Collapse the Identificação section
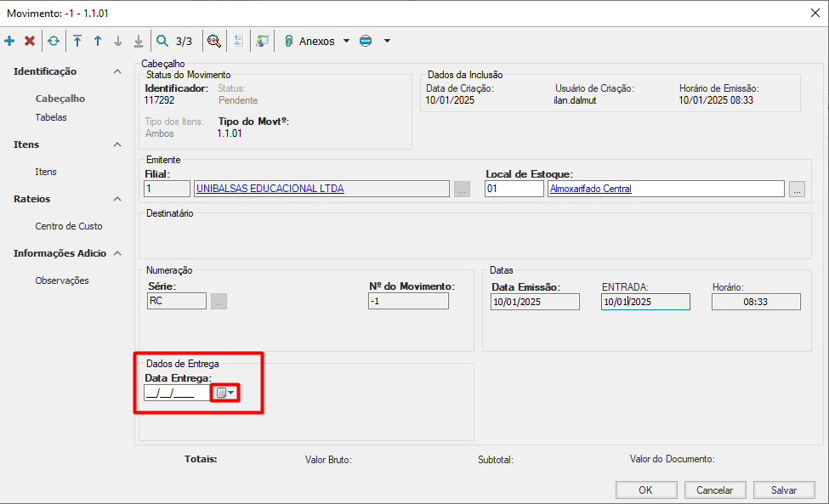The width and height of the screenshot is (829, 504). click(x=117, y=71)
